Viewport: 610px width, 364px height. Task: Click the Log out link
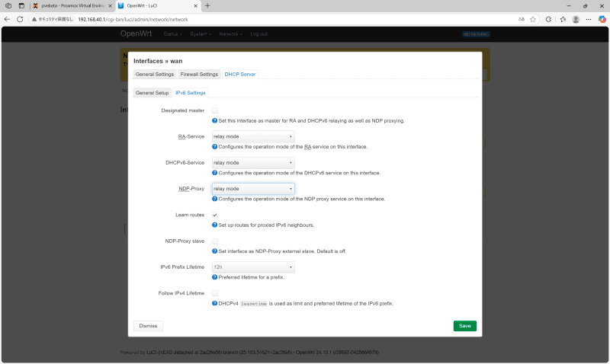coord(259,34)
